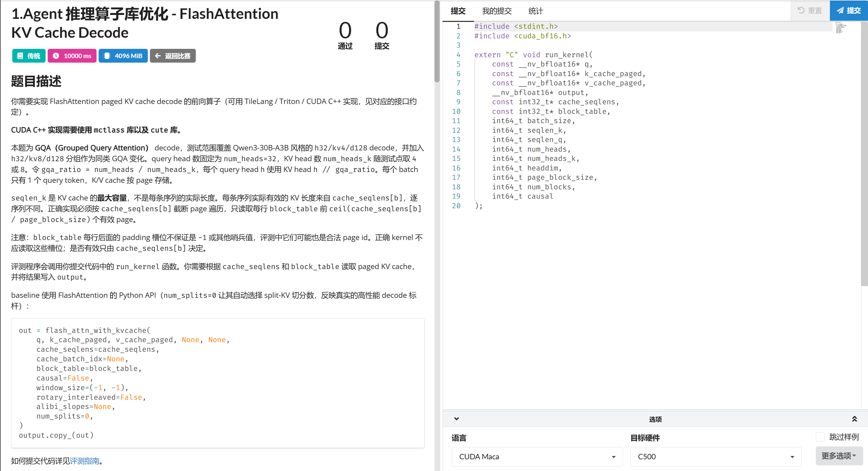Submit code with the blue 提交 button
This screenshot has width=868, height=471.
coord(849,10)
